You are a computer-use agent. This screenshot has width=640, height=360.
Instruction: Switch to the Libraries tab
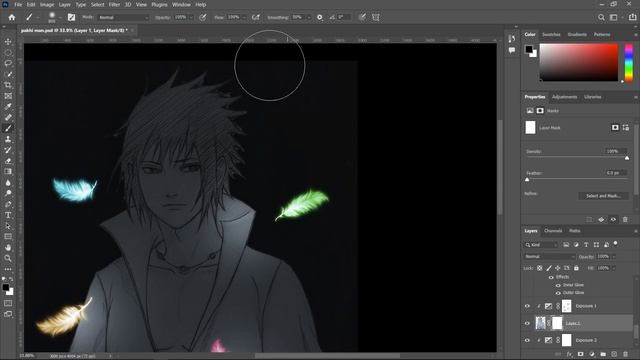pyautogui.click(x=593, y=97)
